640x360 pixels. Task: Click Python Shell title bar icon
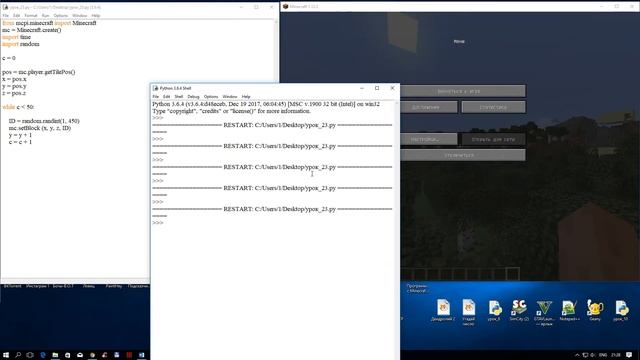point(155,88)
